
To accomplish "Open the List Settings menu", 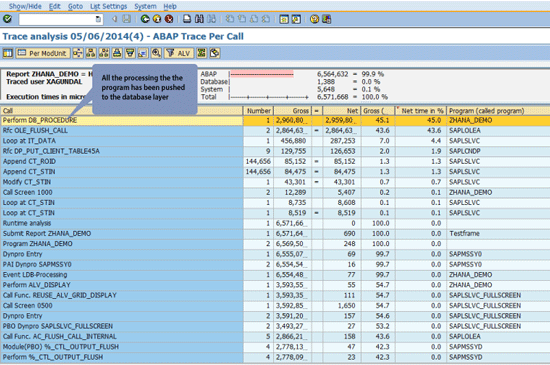I will click(x=109, y=6).
